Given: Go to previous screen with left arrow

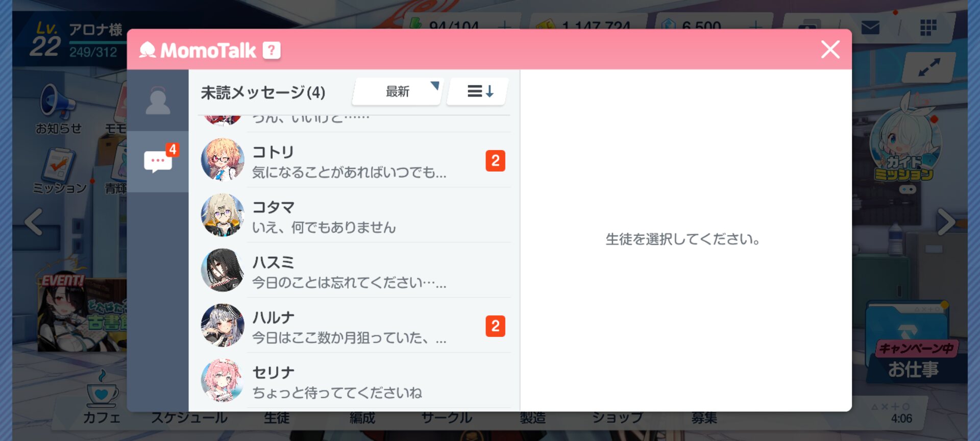Looking at the screenshot, I should click(34, 222).
